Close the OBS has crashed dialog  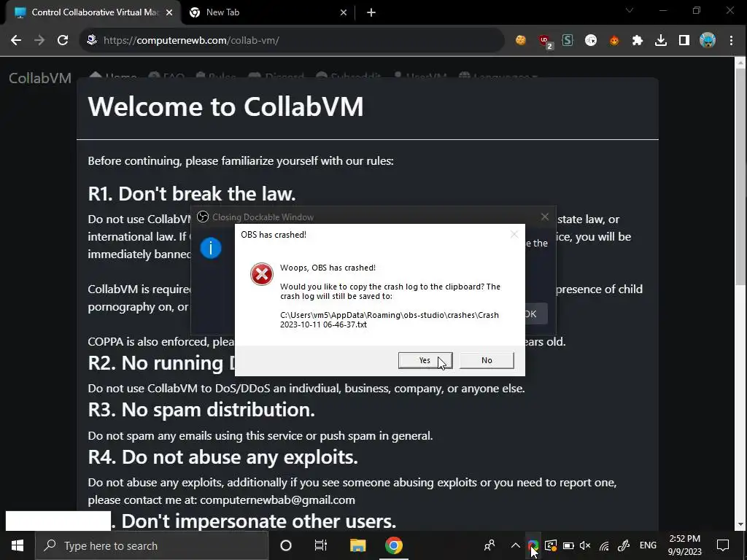[x=514, y=234]
